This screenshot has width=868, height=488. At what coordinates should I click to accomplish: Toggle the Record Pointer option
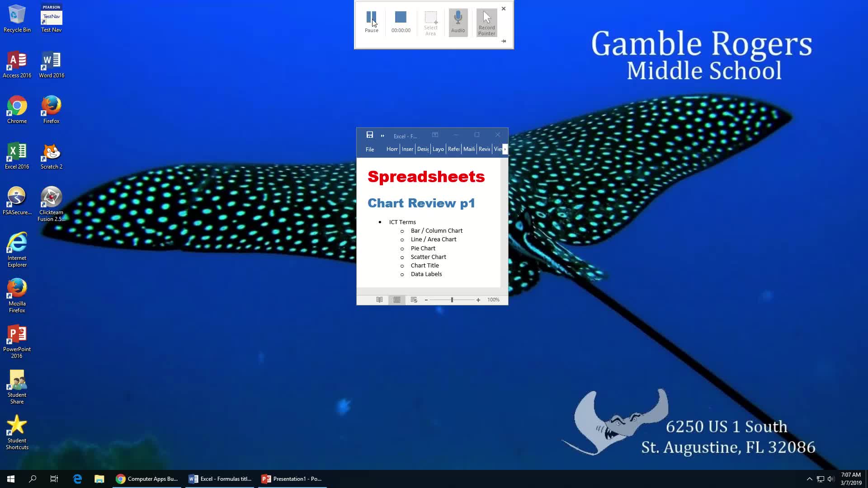(486, 23)
